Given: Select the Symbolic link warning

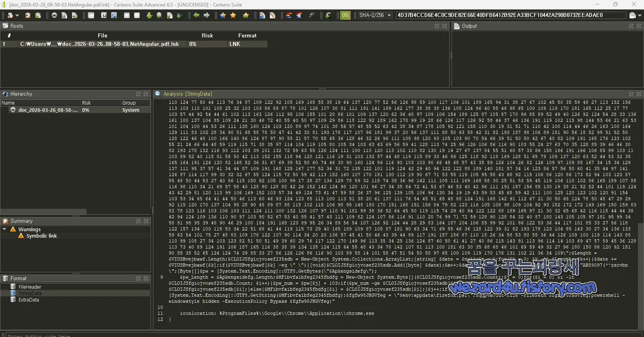Looking at the screenshot, I should tap(42, 236).
